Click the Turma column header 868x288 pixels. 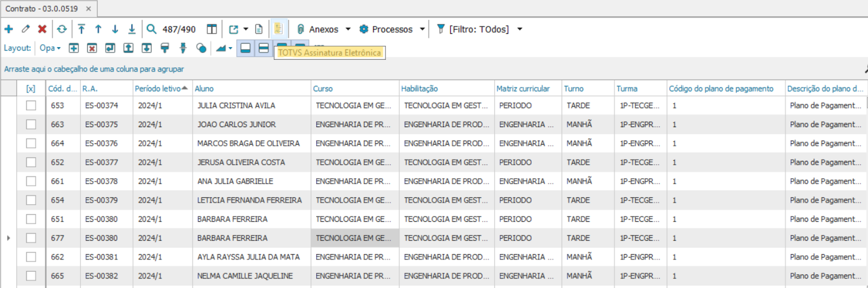[640, 89]
